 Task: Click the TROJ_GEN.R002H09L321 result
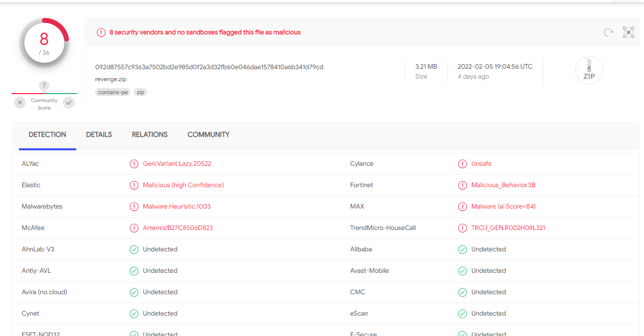pos(508,228)
